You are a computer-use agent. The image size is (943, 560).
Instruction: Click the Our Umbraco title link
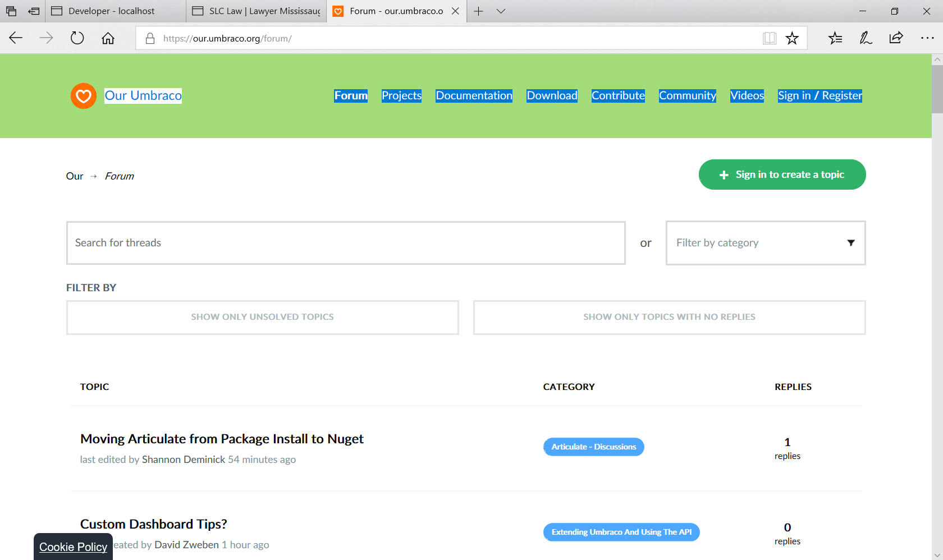pyautogui.click(x=143, y=96)
